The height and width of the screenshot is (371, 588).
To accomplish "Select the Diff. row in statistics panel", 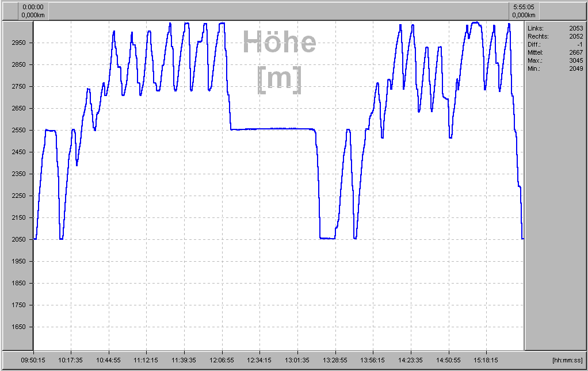I will pyautogui.click(x=555, y=44).
